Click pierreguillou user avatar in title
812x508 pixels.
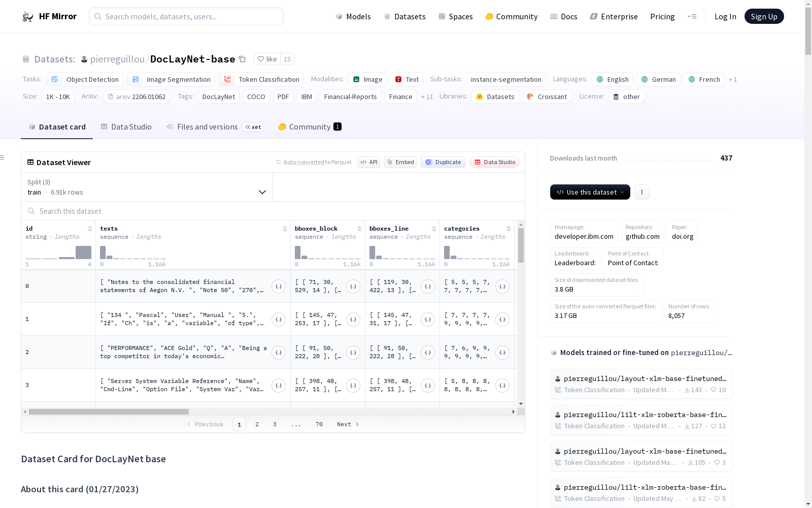coord(84,59)
